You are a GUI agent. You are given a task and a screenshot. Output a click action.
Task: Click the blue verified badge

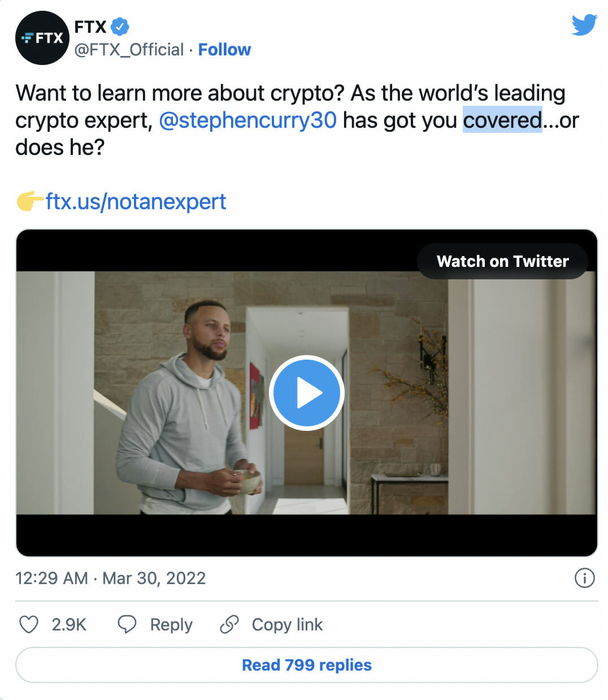pyautogui.click(x=120, y=27)
